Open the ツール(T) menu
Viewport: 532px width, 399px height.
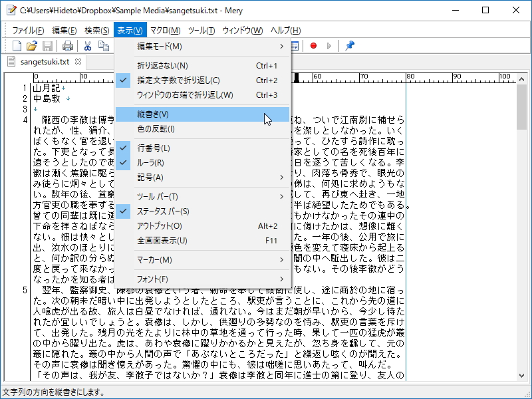201,30
